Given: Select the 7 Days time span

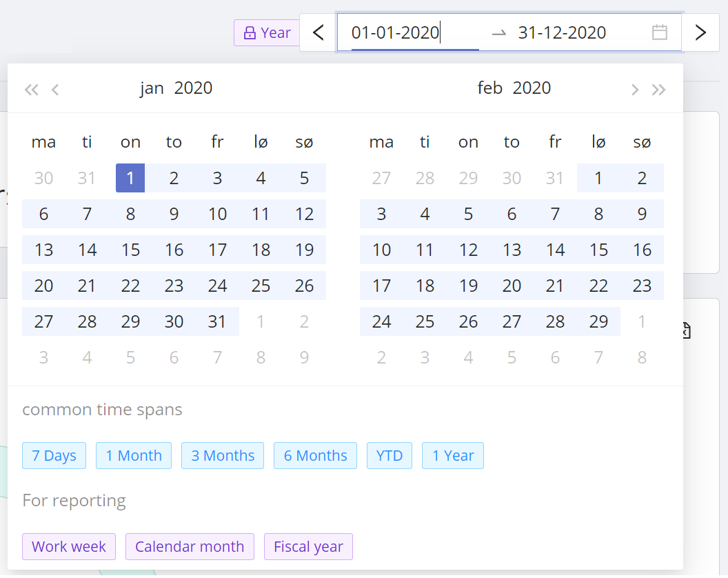Looking at the screenshot, I should (54, 455).
